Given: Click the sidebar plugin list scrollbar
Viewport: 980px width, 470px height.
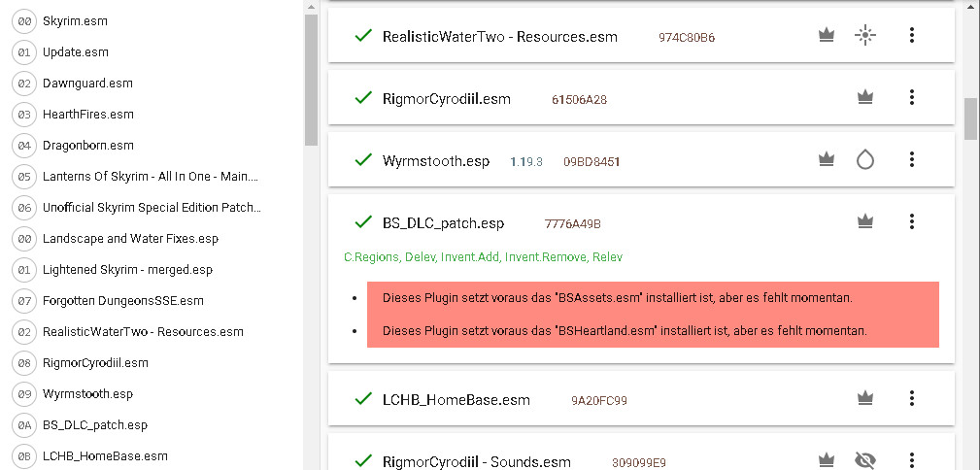Looking at the screenshot, I should (311, 78).
